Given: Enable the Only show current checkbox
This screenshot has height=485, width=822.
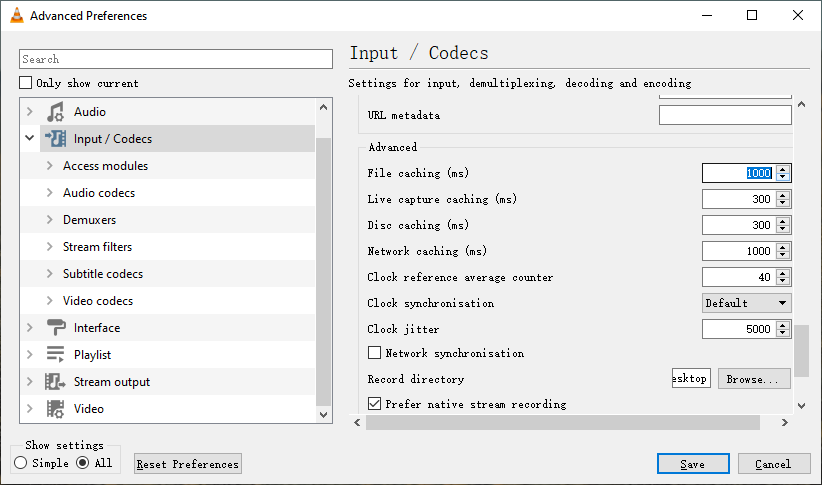Looking at the screenshot, I should (x=25, y=83).
